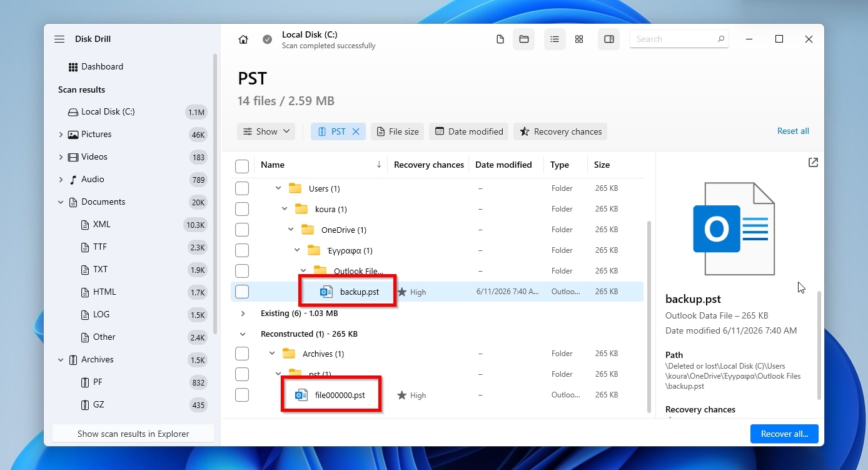Go to home via the house icon

(243, 39)
